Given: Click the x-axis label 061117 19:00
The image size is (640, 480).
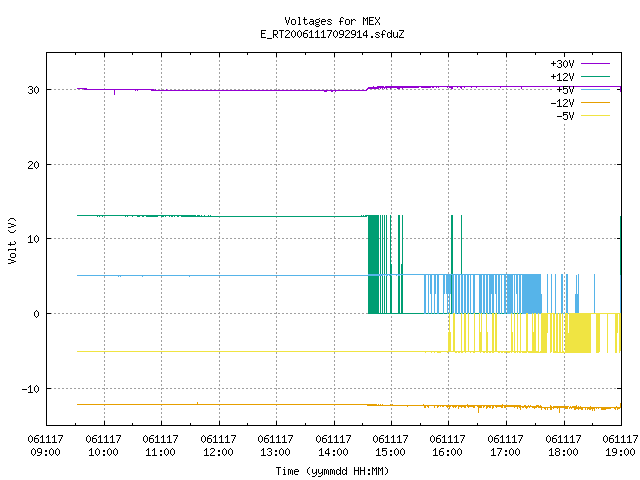Looking at the screenshot, I should pos(620,445).
